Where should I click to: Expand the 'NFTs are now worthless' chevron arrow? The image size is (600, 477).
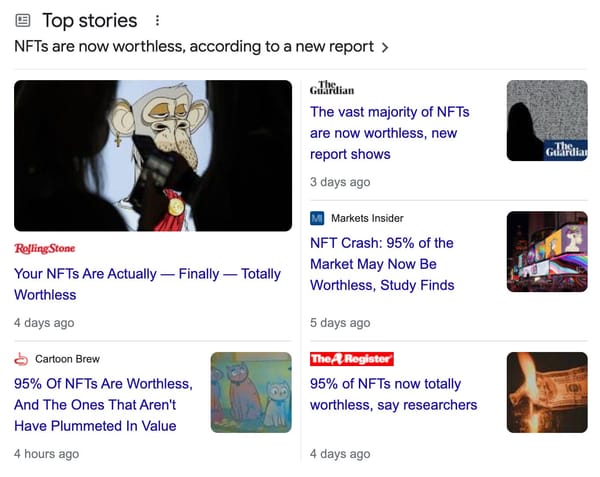coord(386,47)
